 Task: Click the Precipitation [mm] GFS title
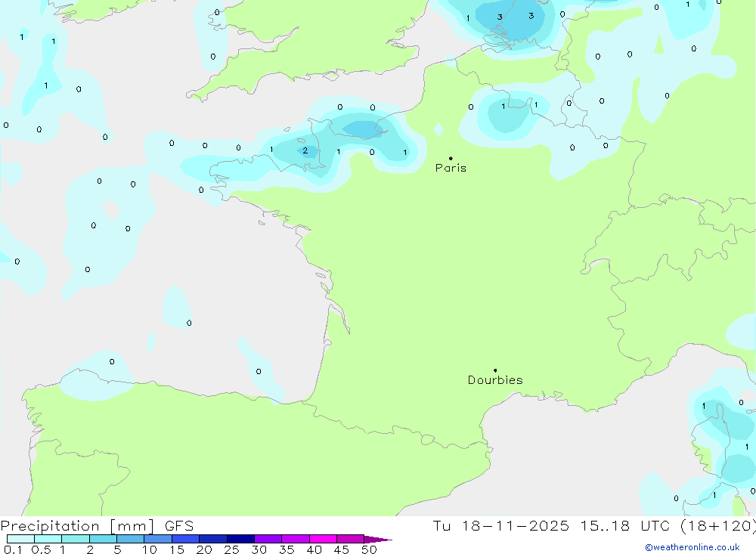[97, 525]
